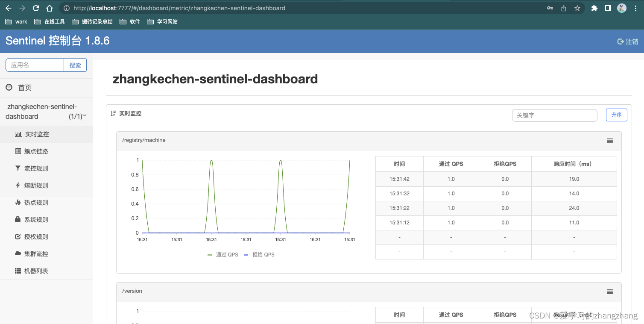
Task: Select 授权规则 authorization rules
Action: tap(36, 236)
